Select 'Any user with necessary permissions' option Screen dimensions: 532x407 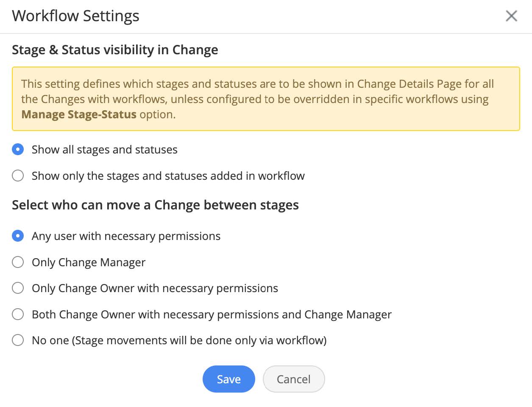18,236
